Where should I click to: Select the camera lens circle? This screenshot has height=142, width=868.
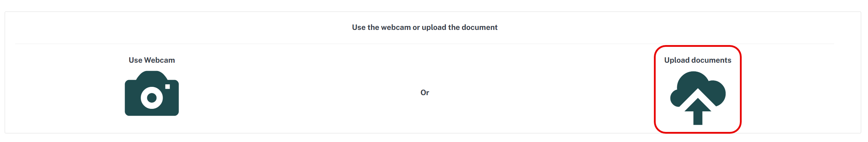[152, 97]
